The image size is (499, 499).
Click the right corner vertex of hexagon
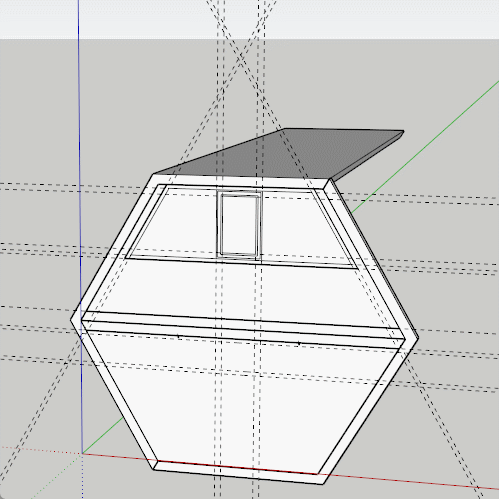tap(418, 337)
